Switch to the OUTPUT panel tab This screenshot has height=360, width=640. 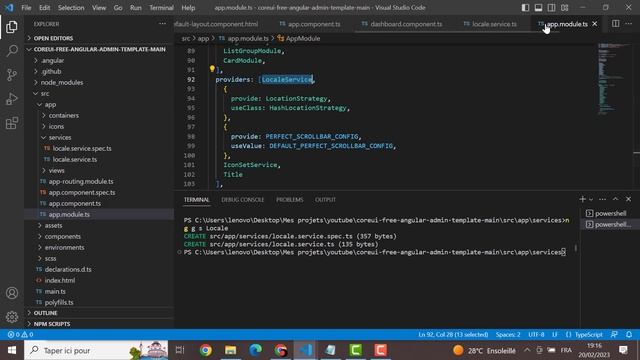click(x=325, y=200)
